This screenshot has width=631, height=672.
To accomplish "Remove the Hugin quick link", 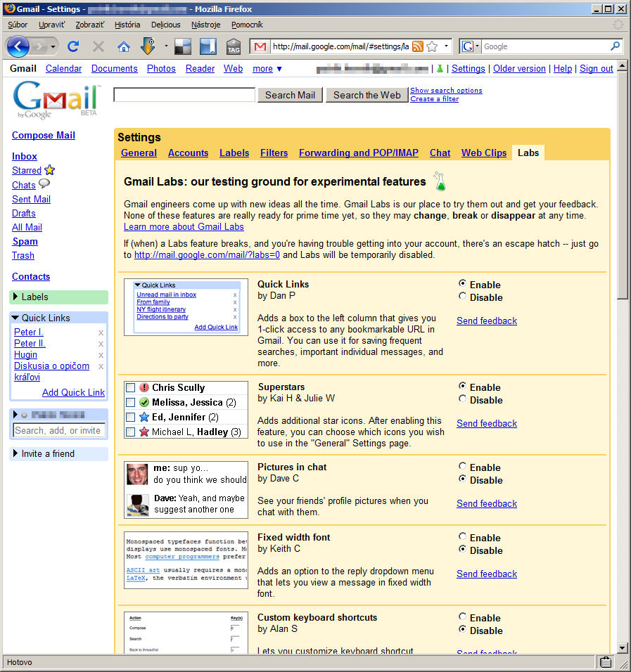I will click(101, 355).
